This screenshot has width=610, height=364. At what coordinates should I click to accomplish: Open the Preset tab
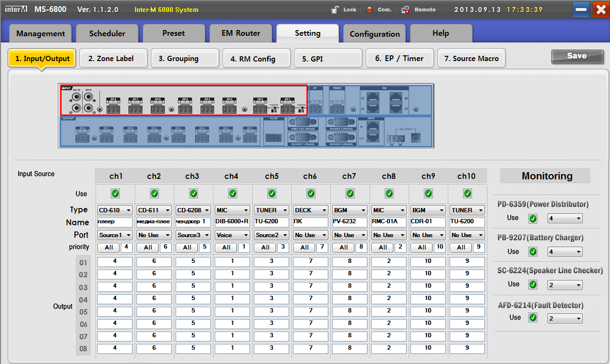[174, 34]
